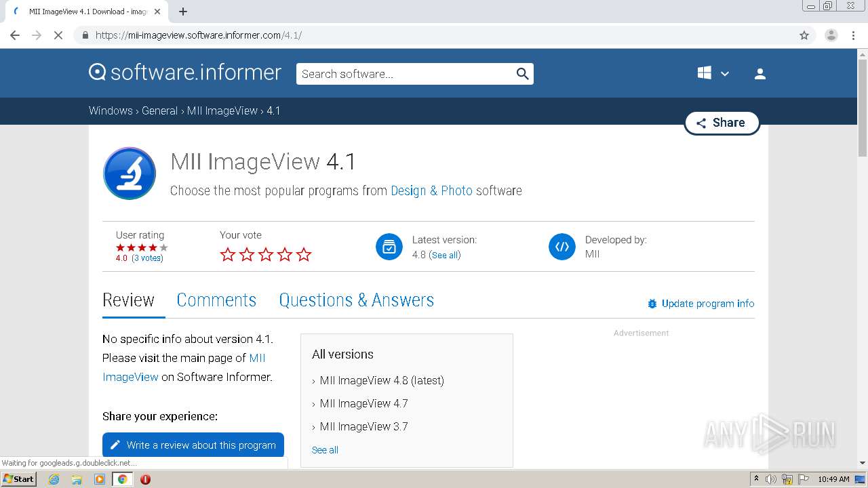Screen dimensions: 868x488
Task: Open MII ImageView 4.7 version
Action: point(363,403)
